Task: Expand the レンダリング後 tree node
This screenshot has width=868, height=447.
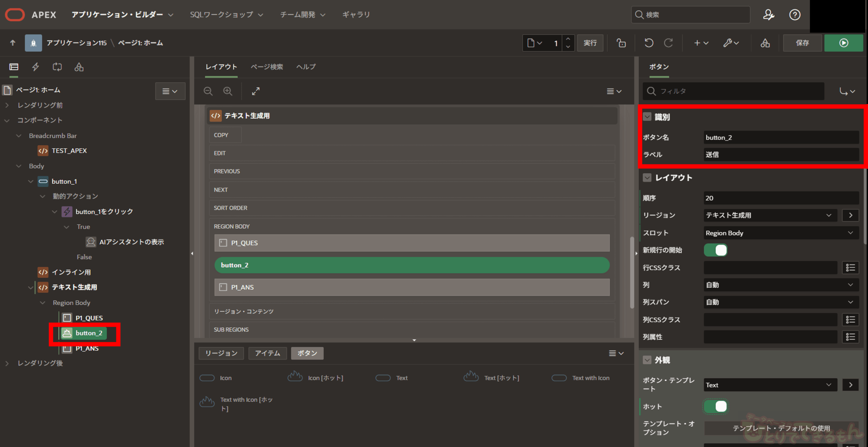Action: coord(7,363)
